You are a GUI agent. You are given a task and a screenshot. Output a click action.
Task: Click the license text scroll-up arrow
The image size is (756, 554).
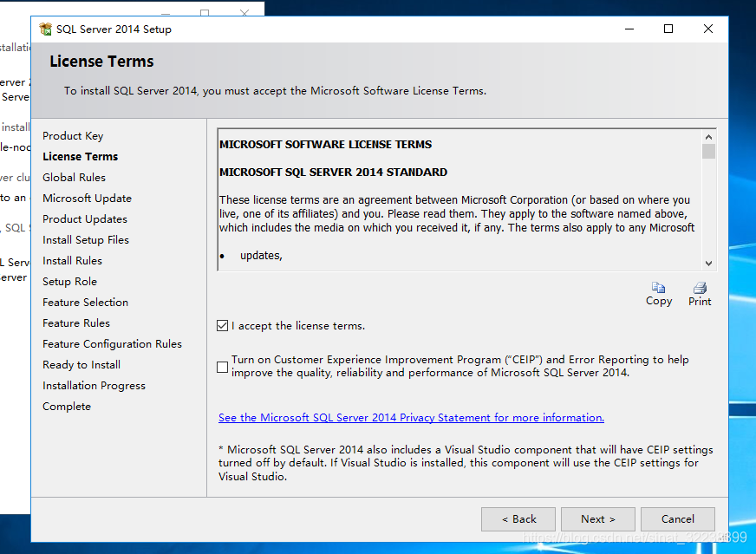[x=708, y=137]
